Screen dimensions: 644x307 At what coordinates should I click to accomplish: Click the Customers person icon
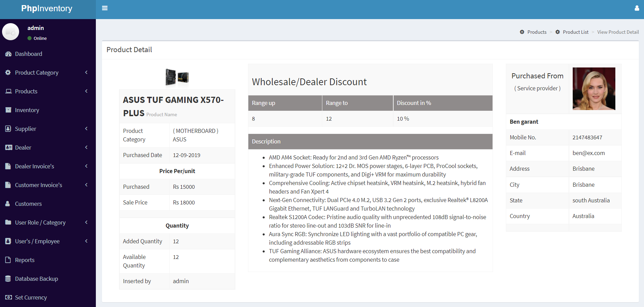(x=8, y=204)
